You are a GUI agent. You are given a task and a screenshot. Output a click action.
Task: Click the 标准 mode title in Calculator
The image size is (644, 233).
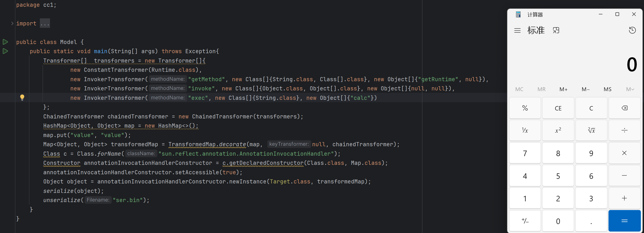click(536, 30)
